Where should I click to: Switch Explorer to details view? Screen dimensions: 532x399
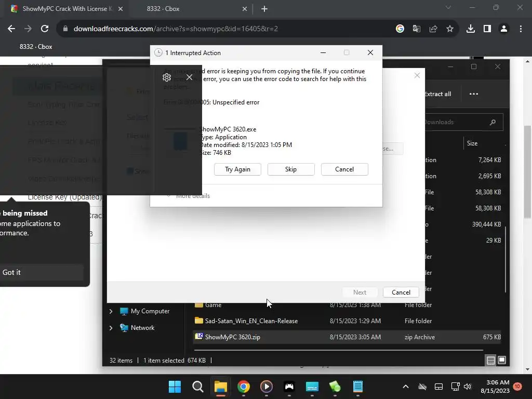point(490,360)
